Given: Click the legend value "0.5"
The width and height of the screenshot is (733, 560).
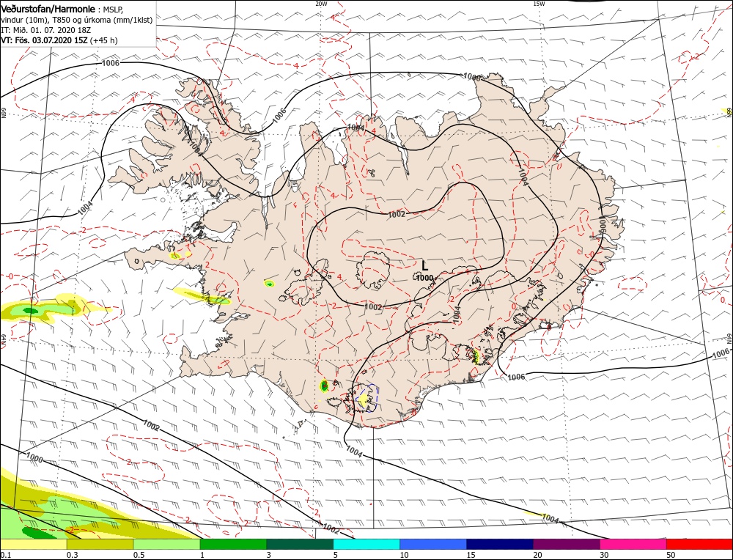Looking at the screenshot, I should [x=139, y=555].
